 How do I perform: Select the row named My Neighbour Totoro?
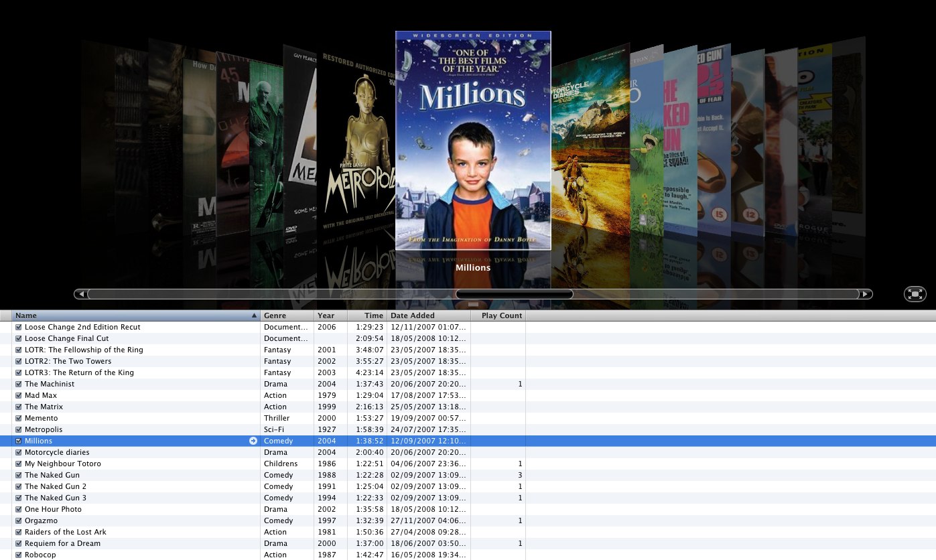coord(468,464)
